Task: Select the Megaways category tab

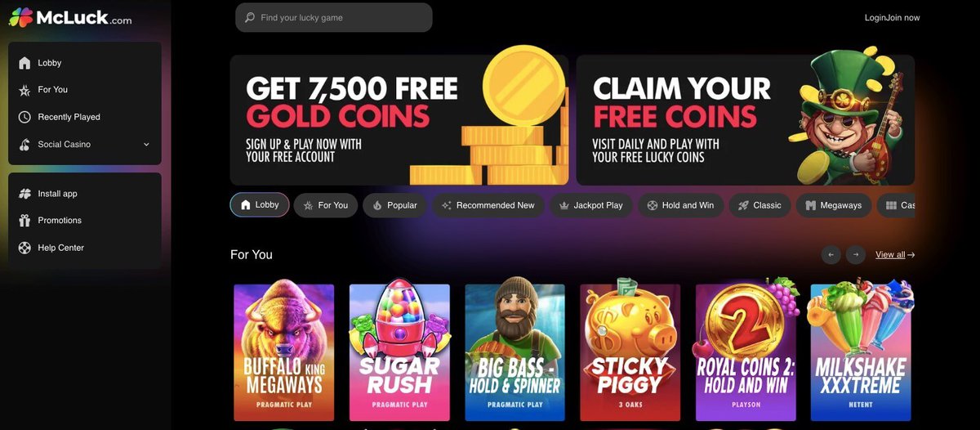Action: pyautogui.click(x=834, y=205)
